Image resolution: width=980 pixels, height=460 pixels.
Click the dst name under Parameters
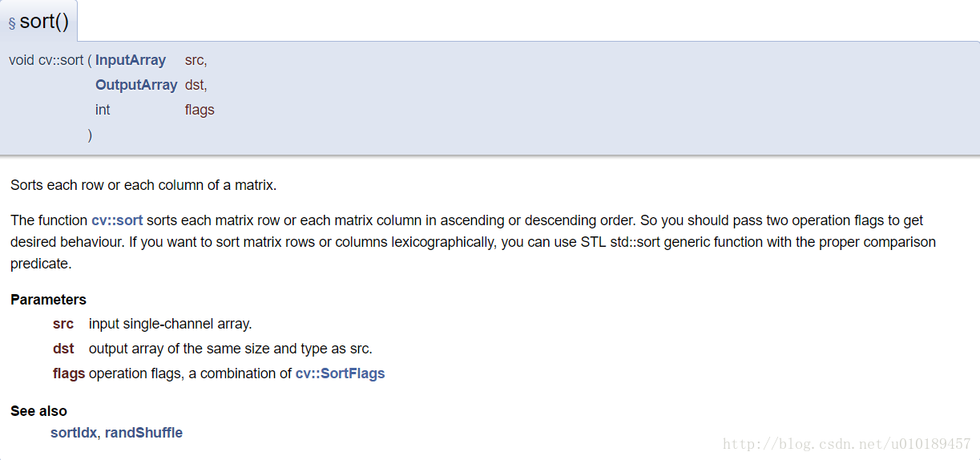click(x=63, y=349)
